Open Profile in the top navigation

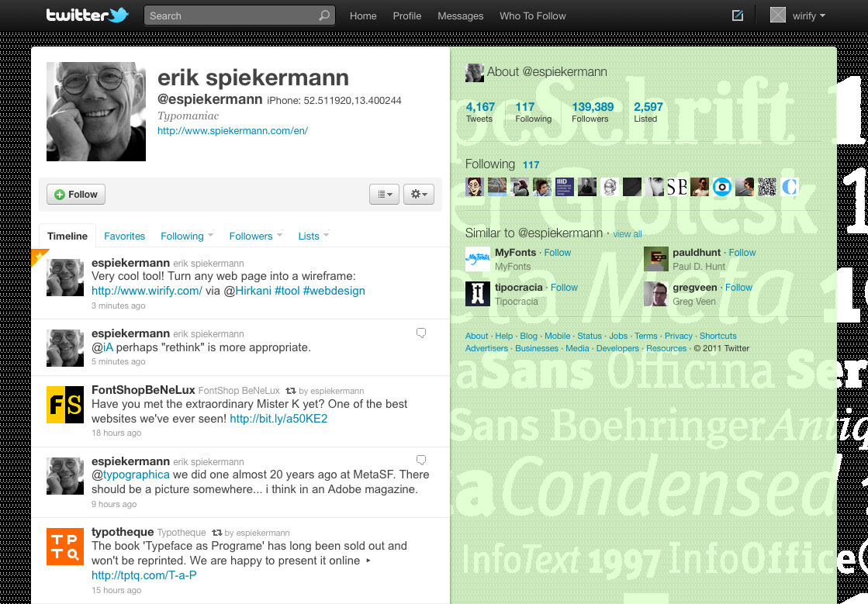click(x=407, y=16)
